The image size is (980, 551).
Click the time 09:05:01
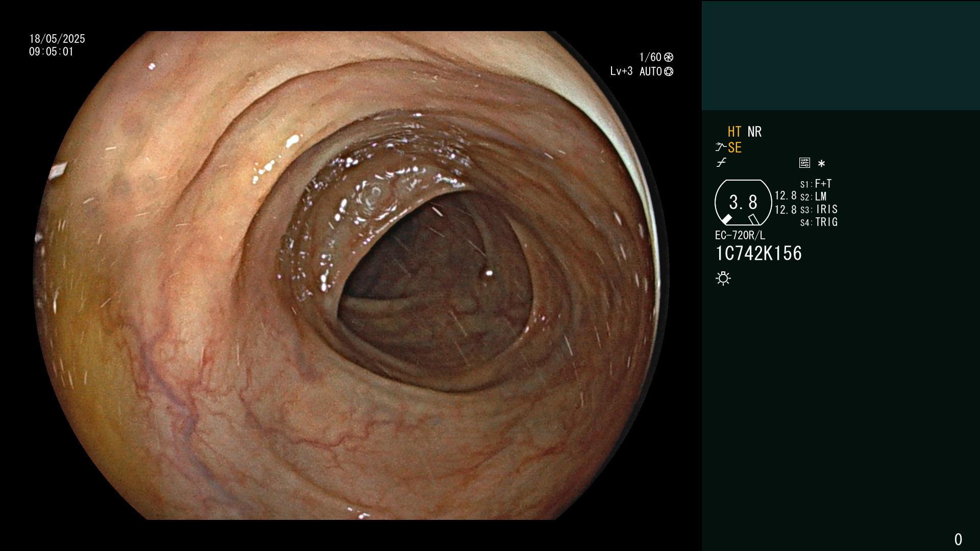click(51, 52)
